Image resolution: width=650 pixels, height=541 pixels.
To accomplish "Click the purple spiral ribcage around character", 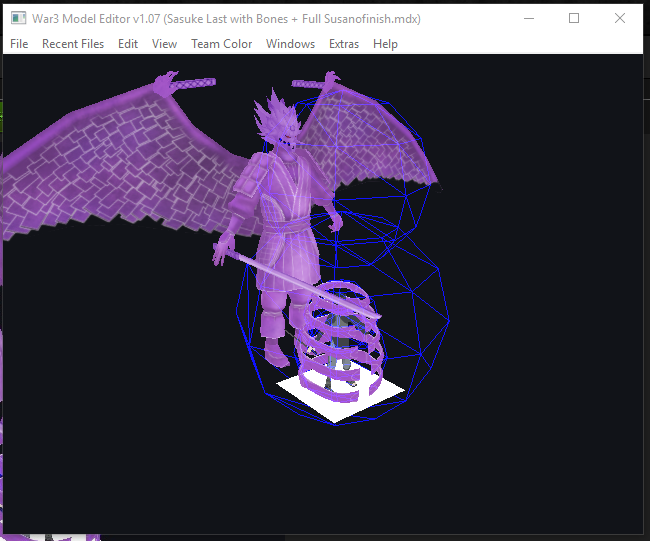I will (x=341, y=341).
